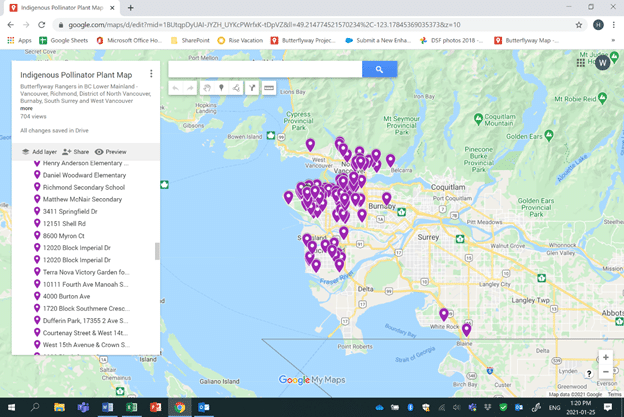624x417 pixels.
Task: Open map help question mark
Action: 589,373
